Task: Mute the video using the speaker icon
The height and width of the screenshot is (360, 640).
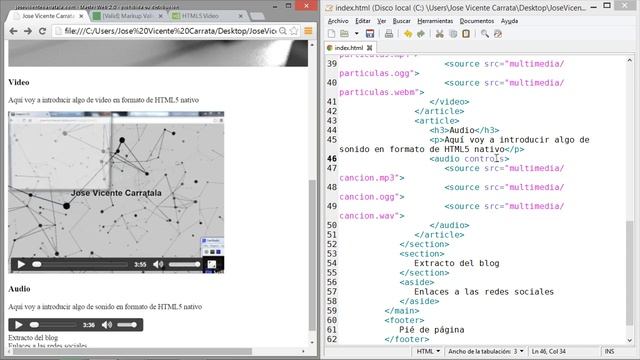Action: pos(158,264)
